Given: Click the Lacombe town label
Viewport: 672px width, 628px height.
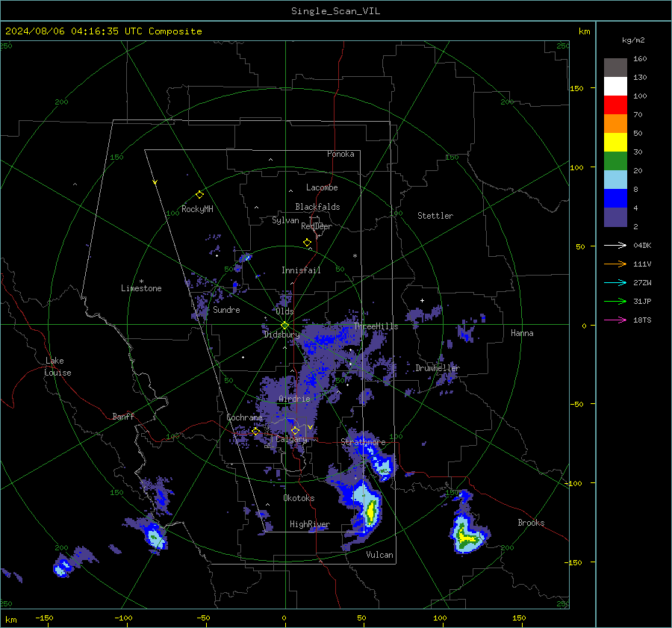Looking at the screenshot, I should 322,187.
